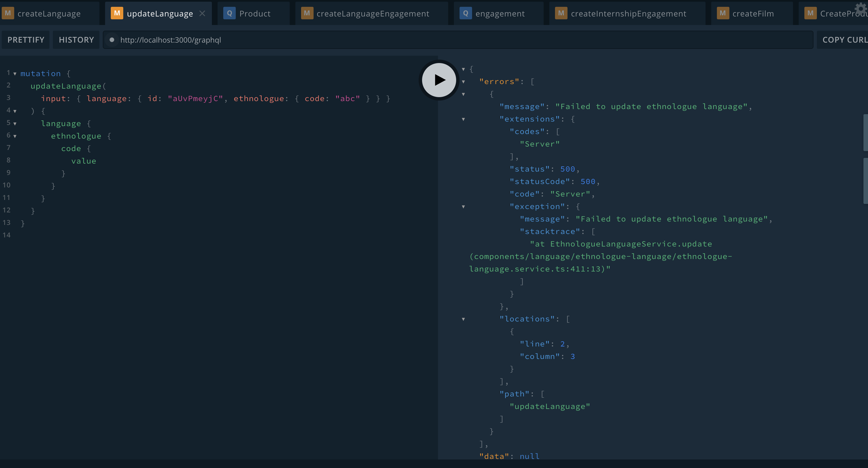
Task: Click the M icon on createFilm tab
Action: tap(723, 13)
